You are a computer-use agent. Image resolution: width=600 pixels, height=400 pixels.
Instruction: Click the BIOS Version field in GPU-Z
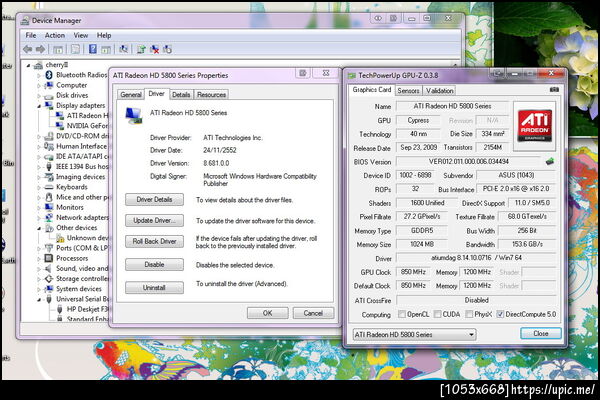468,162
